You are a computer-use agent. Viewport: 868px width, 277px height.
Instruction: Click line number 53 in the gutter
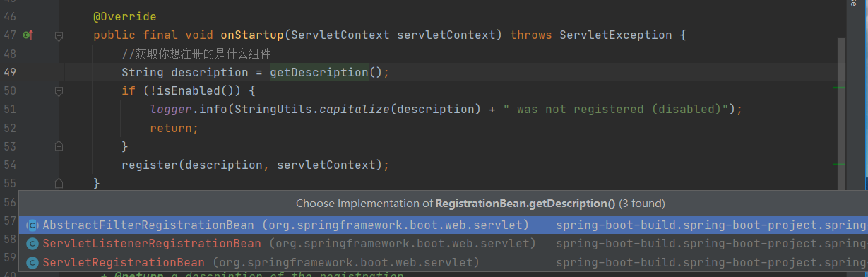10,146
